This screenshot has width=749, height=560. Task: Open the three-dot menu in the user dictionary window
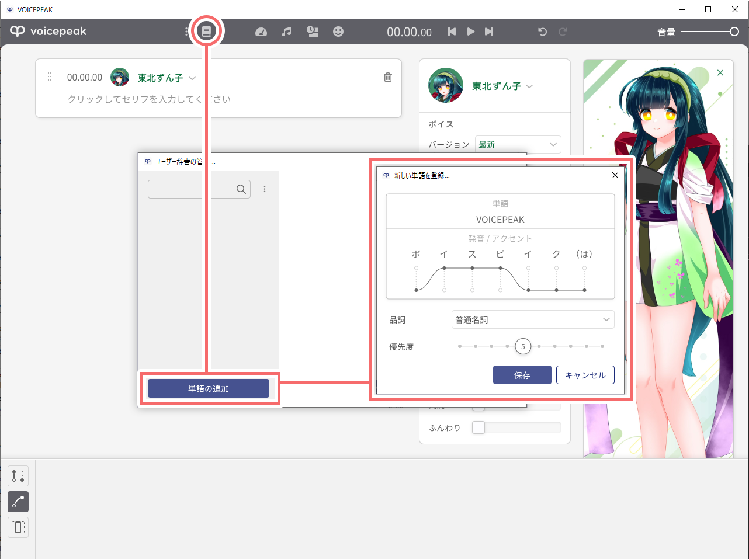coord(265,189)
